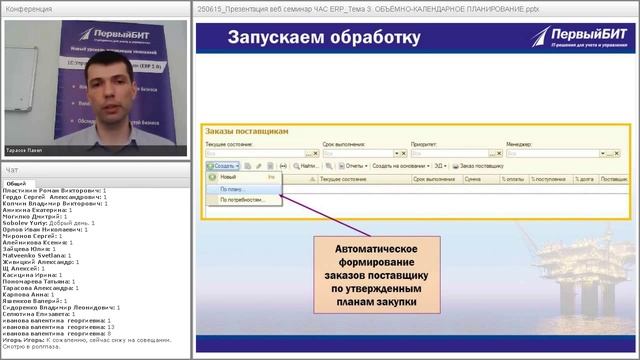Sort by % оплаты column header

tap(514, 179)
